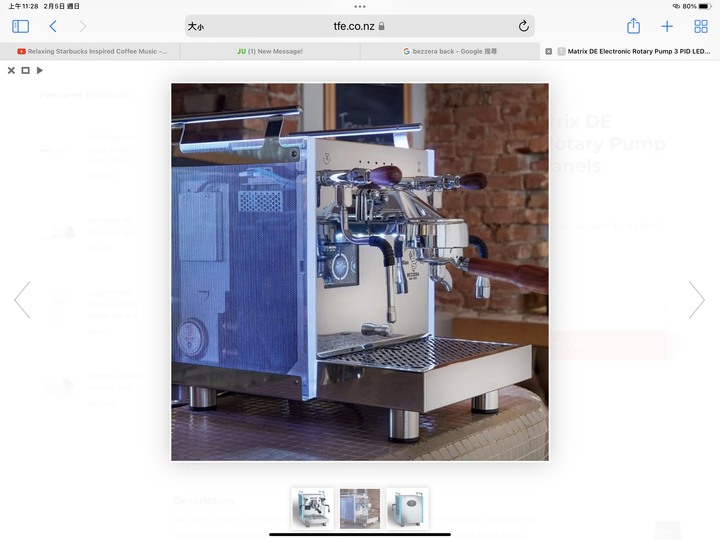Tap the large espresso machine image

tap(360, 272)
